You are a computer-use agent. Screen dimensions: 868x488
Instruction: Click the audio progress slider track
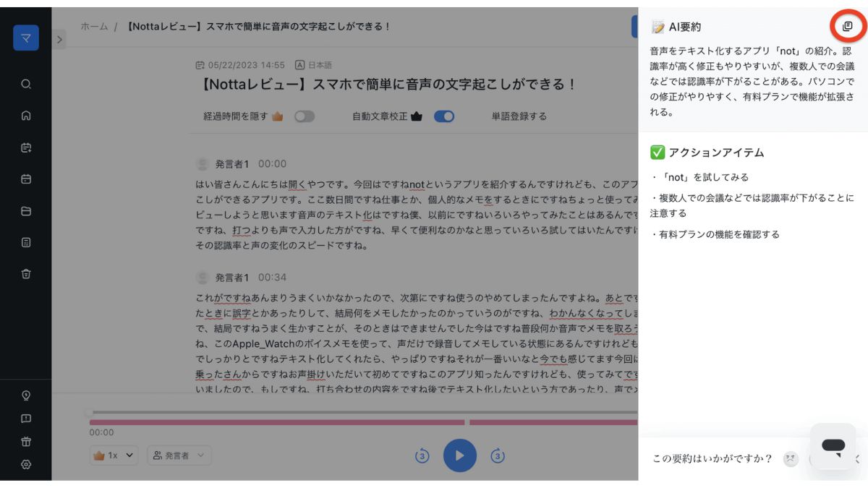pos(363,412)
